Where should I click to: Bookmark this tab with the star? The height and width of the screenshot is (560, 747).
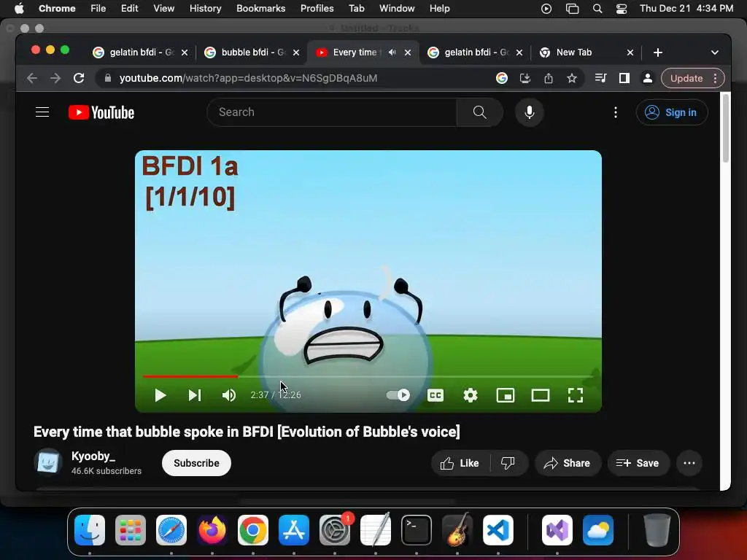572,78
